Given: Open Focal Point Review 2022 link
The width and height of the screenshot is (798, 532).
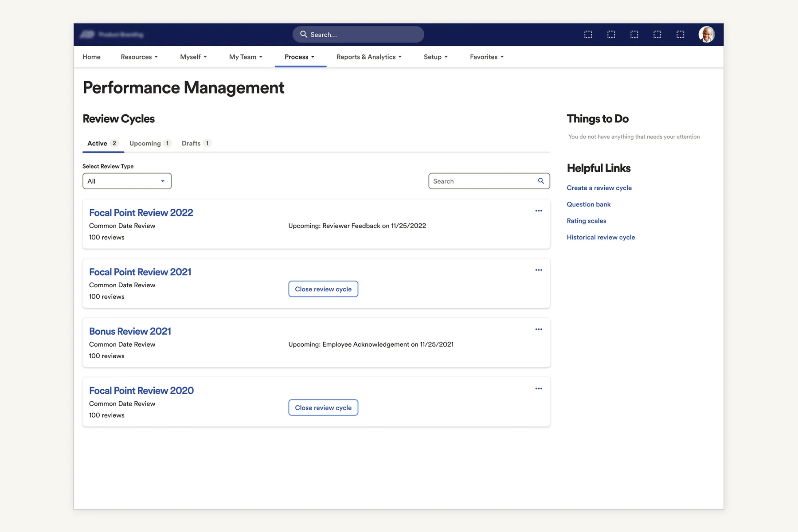Looking at the screenshot, I should [141, 213].
